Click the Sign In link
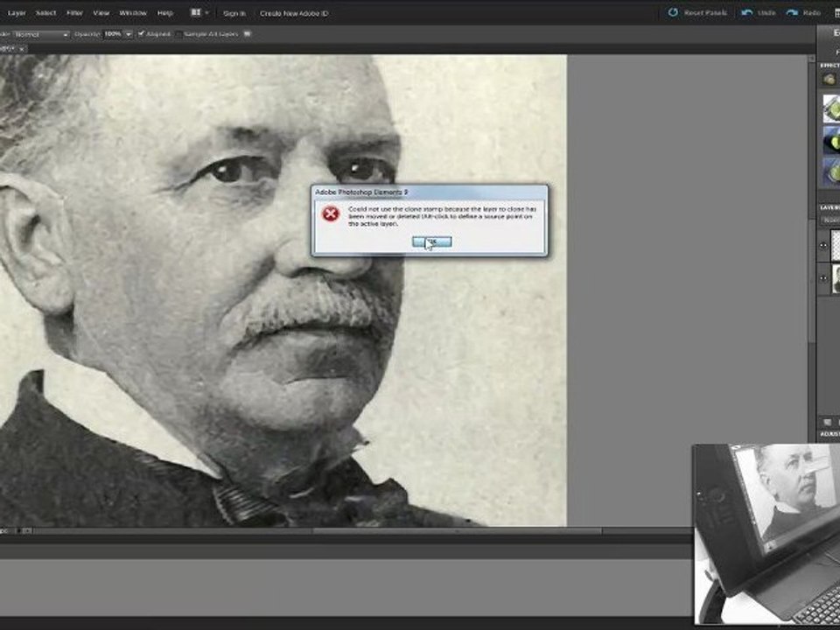 coord(234,13)
